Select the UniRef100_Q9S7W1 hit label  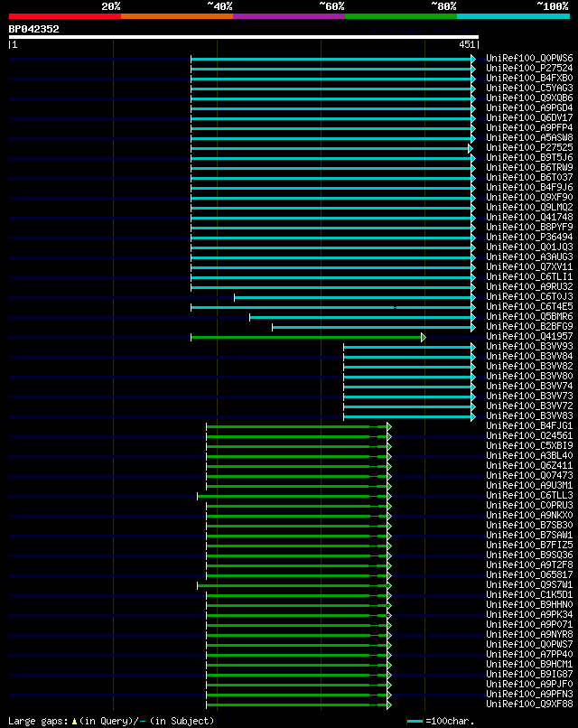click(529, 585)
